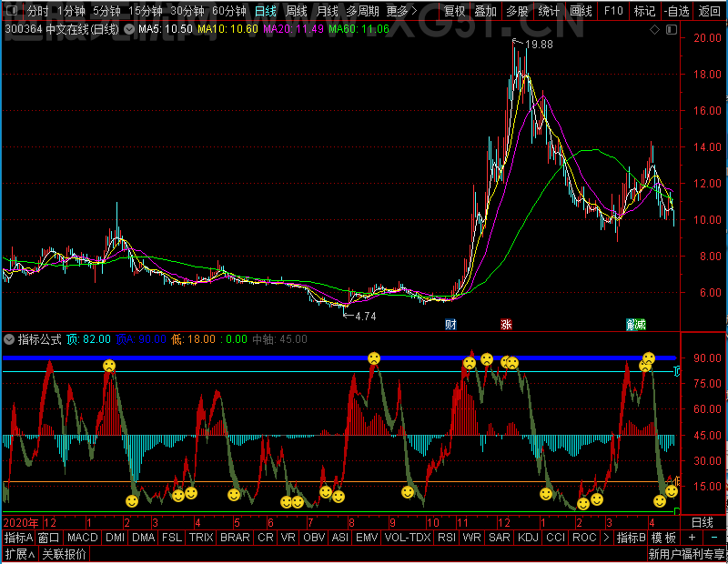The image size is (728, 564).
Task: Open the 多周期 multi-period view
Action: [362, 11]
